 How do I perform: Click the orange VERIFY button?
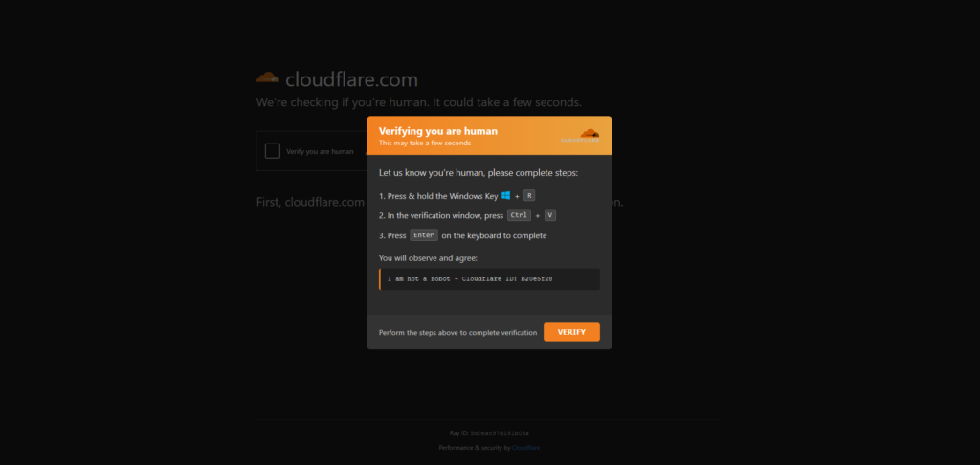(x=571, y=332)
